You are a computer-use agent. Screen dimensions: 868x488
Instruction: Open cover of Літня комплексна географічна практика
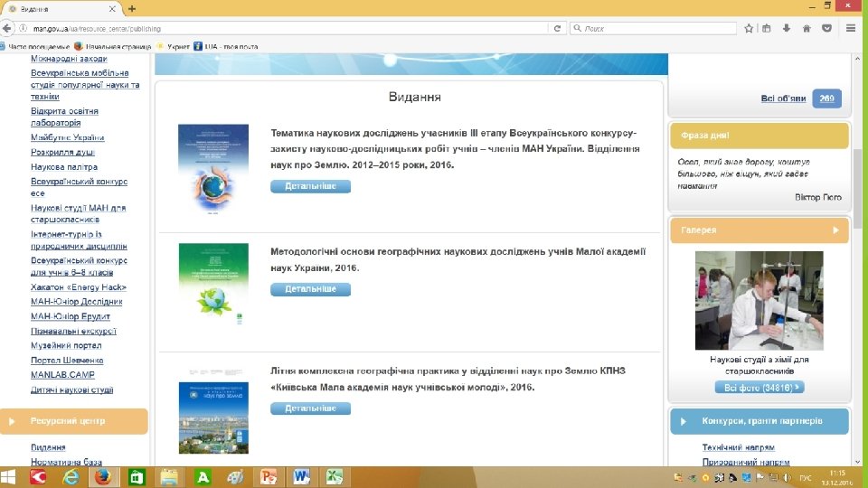(213, 410)
